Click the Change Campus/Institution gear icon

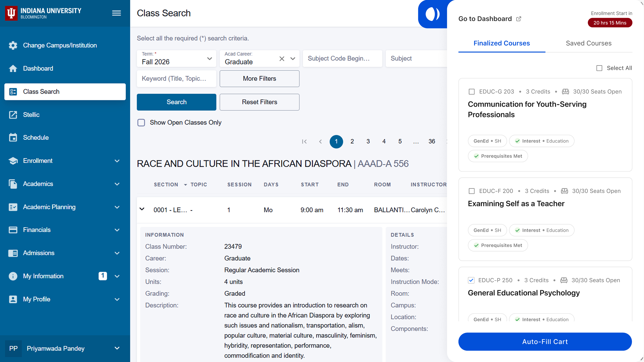13,45
